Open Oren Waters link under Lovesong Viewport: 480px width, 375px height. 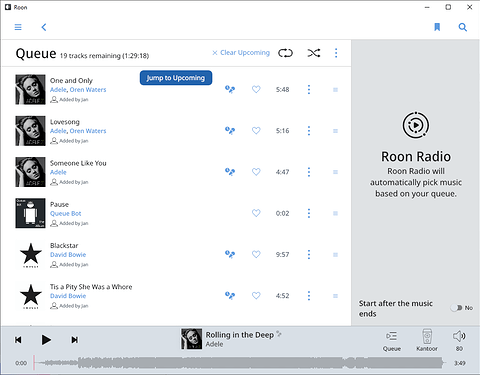pos(88,131)
